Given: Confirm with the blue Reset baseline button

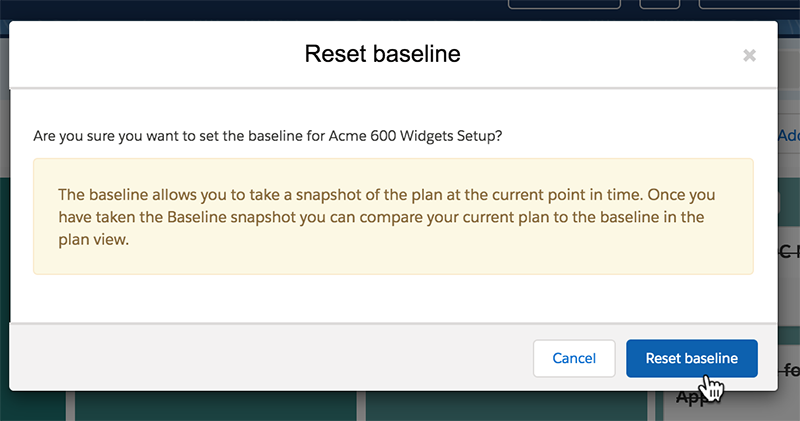Looking at the screenshot, I should tap(691, 358).
